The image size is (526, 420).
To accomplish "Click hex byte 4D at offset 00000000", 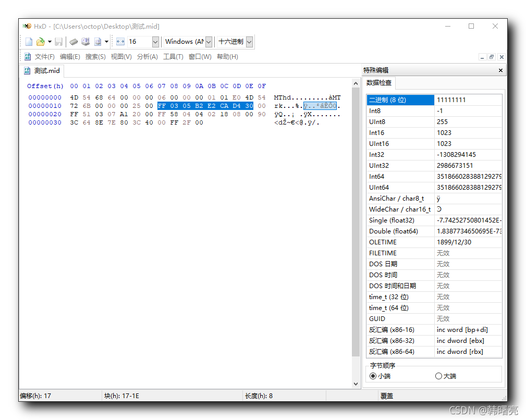I will point(74,97).
